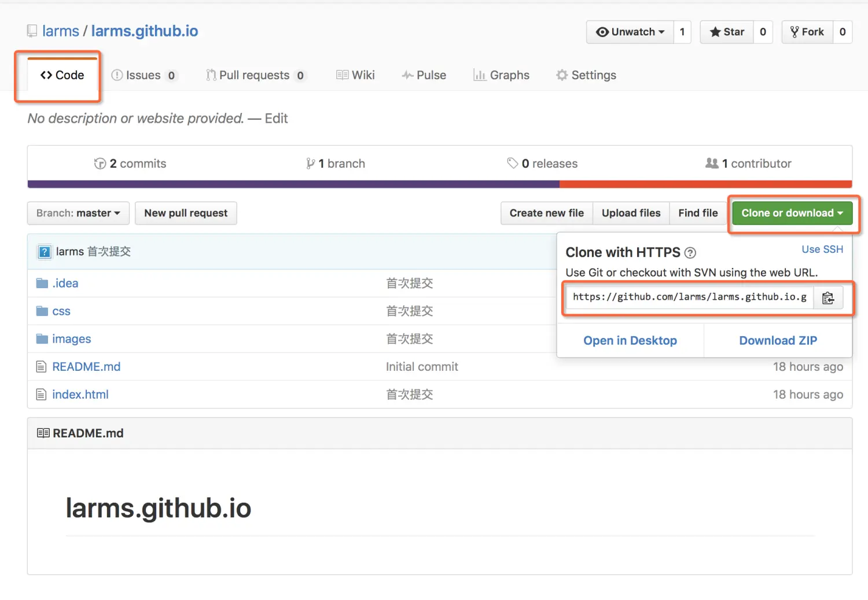Open the Graphs tab

(501, 75)
